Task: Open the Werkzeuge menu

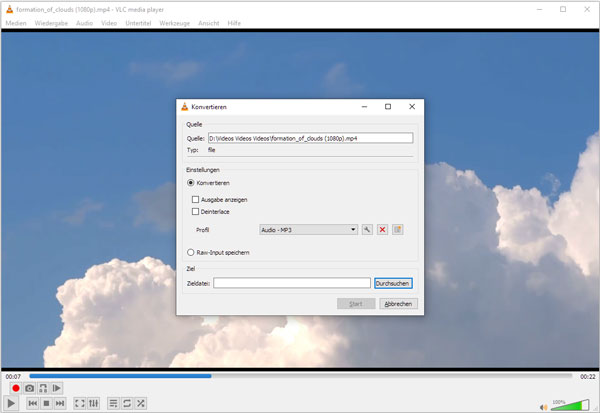Action: tap(175, 23)
